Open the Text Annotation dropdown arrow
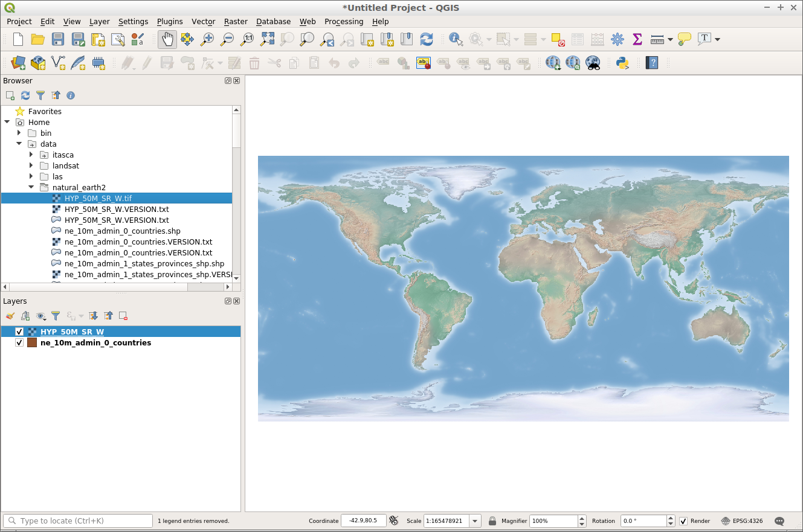This screenshot has height=532, width=803. coord(717,39)
